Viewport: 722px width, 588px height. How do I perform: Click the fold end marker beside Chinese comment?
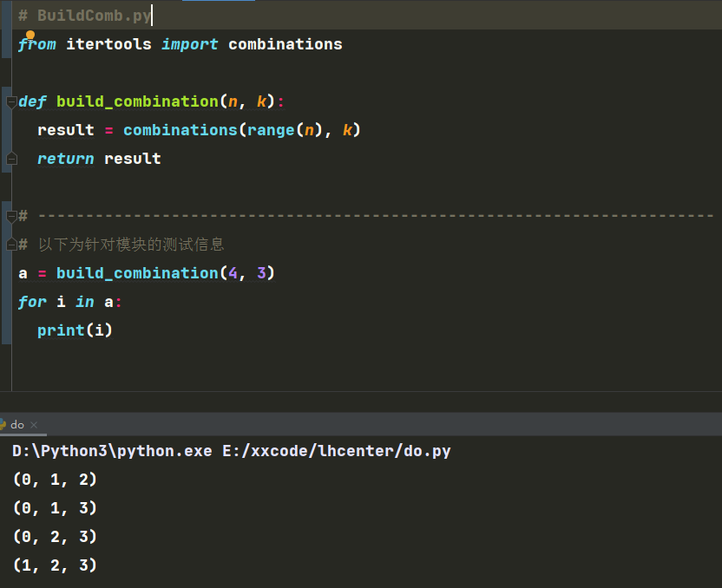(11, 245)
